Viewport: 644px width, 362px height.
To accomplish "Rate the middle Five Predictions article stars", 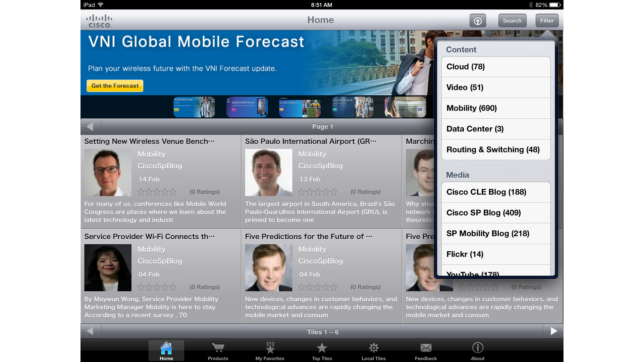I will point(318,287).
